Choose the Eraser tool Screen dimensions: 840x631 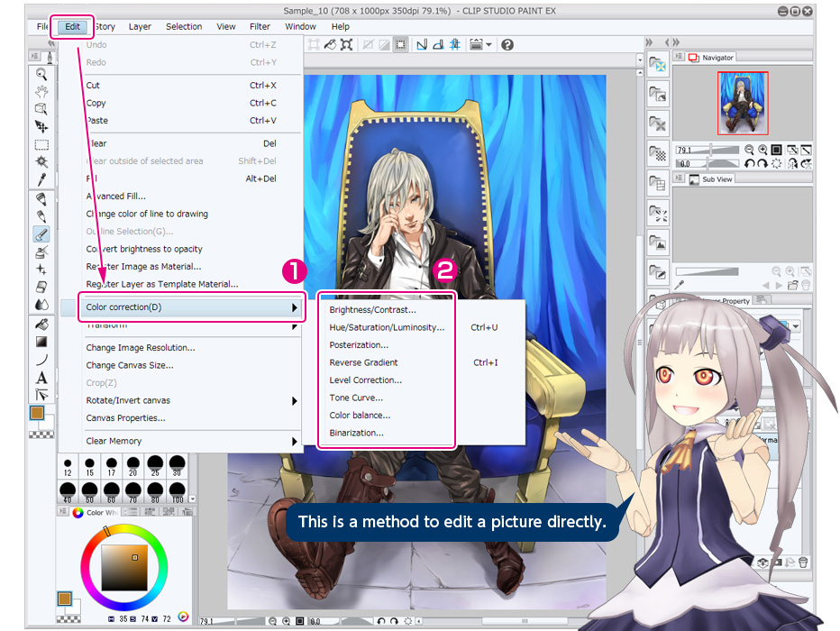tap(41, 287)
